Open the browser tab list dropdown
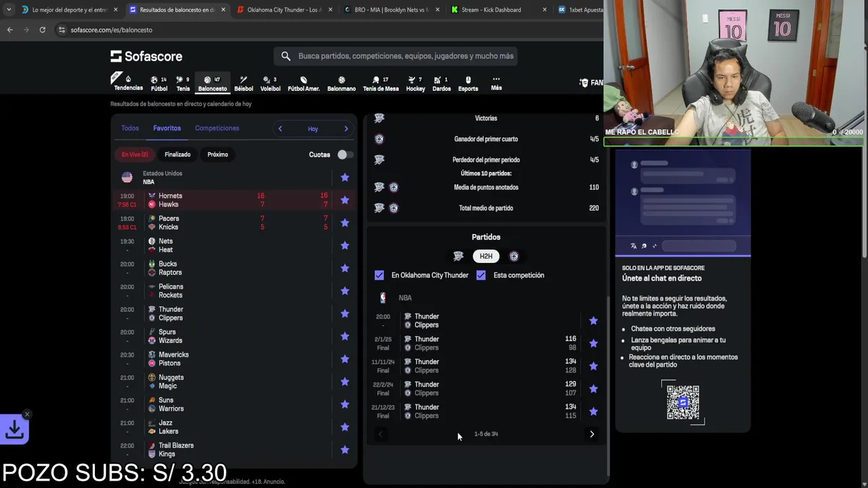This screenshot has width=868, height=488. coord(8,9)
